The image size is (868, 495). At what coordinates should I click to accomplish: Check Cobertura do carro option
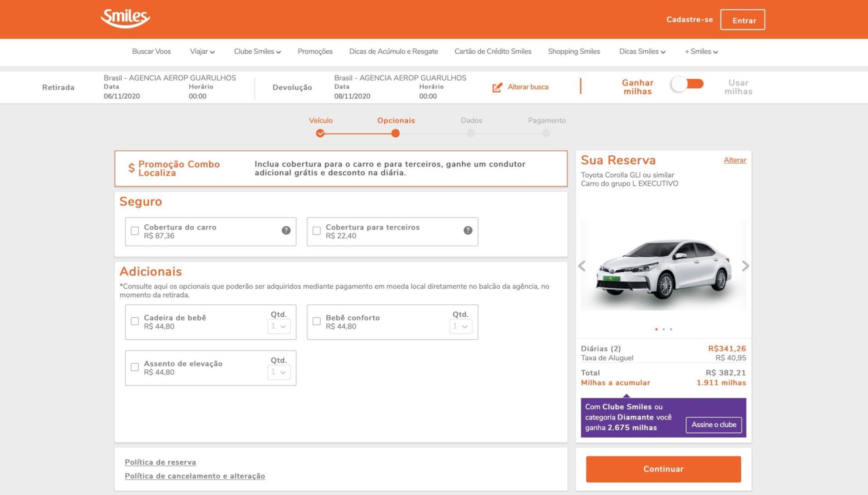pyautogui.click(x=135, y=231)
